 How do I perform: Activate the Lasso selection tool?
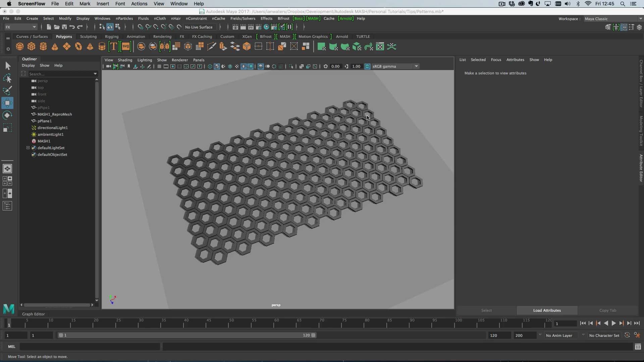point(7,78)
